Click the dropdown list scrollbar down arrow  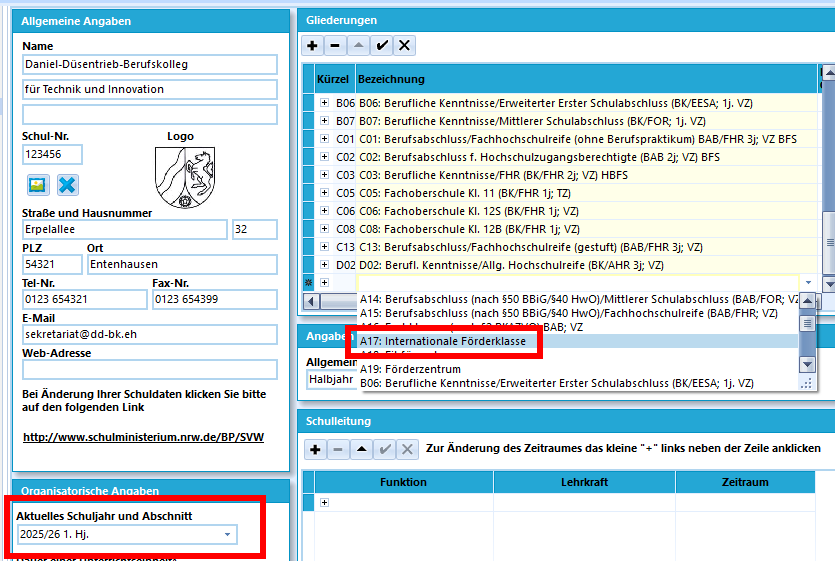pos(808,365)
